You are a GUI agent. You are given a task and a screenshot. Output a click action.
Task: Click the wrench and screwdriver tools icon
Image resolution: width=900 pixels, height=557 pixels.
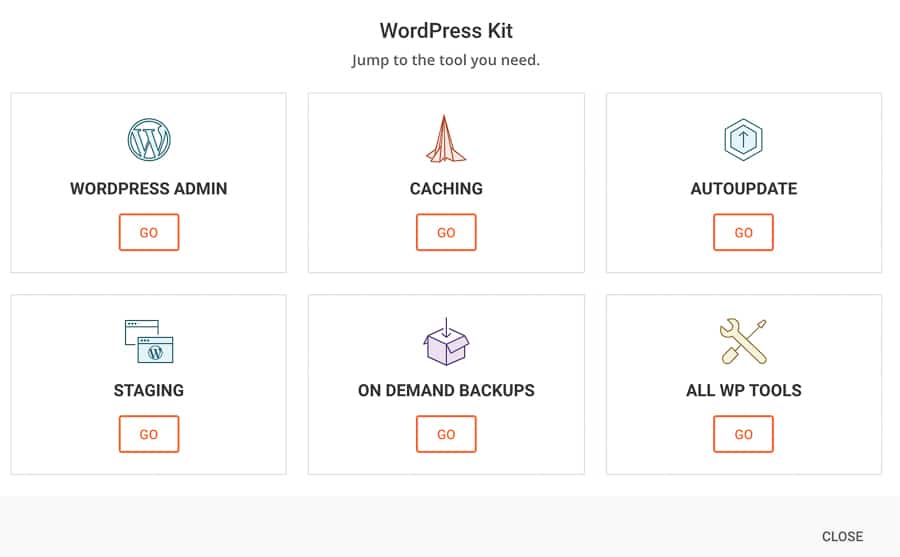coord(743,341)
